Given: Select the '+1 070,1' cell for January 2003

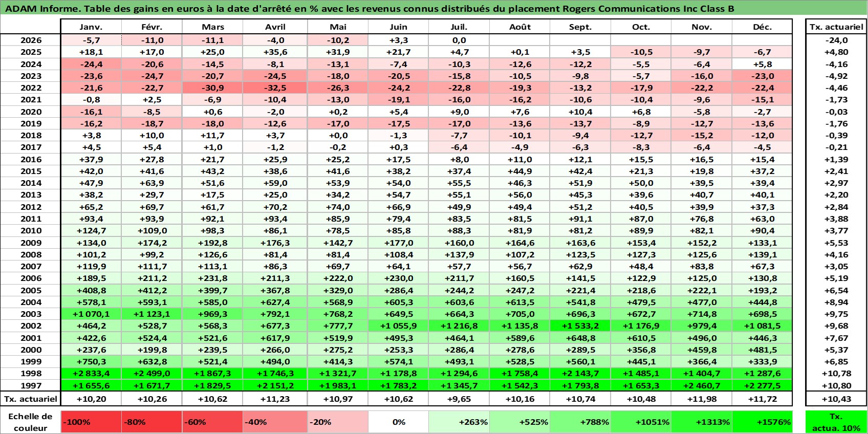Looking at the screenshot, I should (x=91, y=314).
